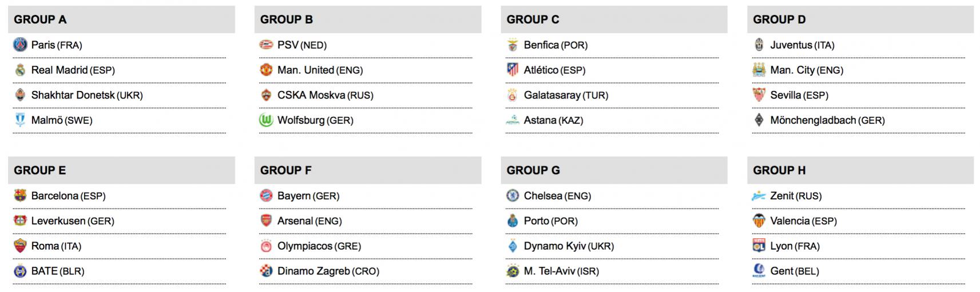Click the Wolfsburg green W logo
The image size is (980, 292).
[266, 120]
